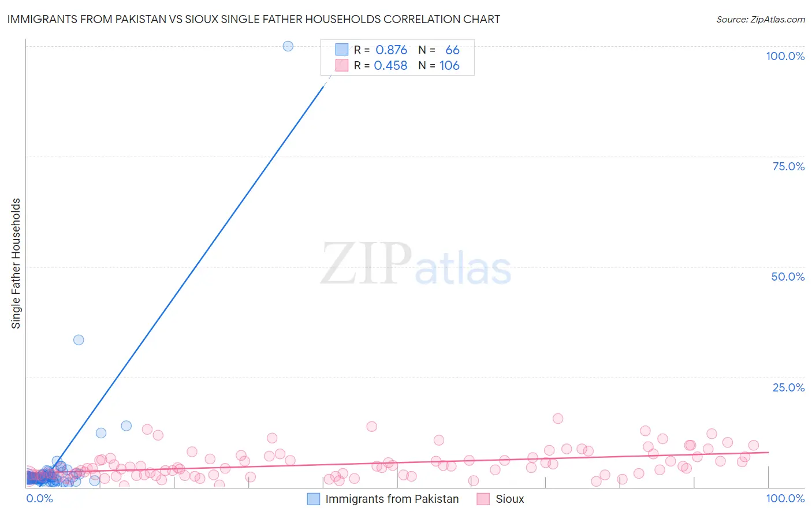Screen dimensions: 812x515
Task: Select the blue data point near 33%
Action: click(79, 339)
